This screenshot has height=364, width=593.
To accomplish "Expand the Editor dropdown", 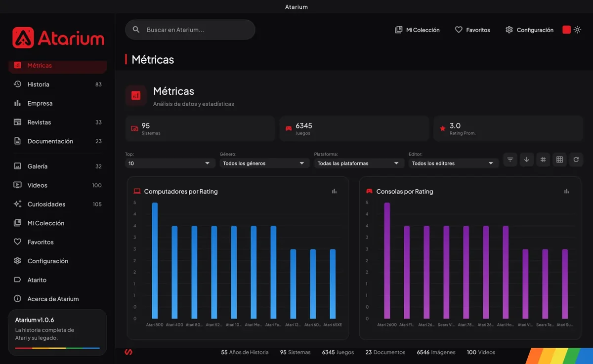I will point(454,163).
